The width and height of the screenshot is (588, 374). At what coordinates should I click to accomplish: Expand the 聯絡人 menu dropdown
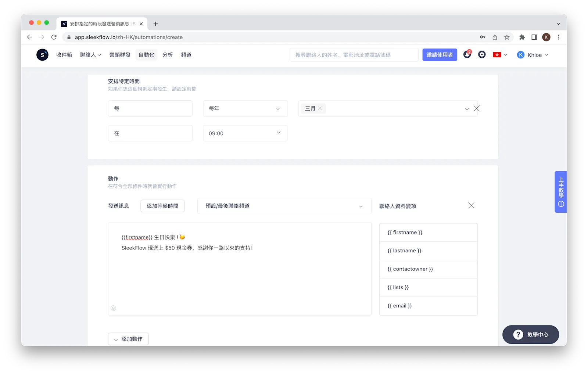(x=90, y=55)
